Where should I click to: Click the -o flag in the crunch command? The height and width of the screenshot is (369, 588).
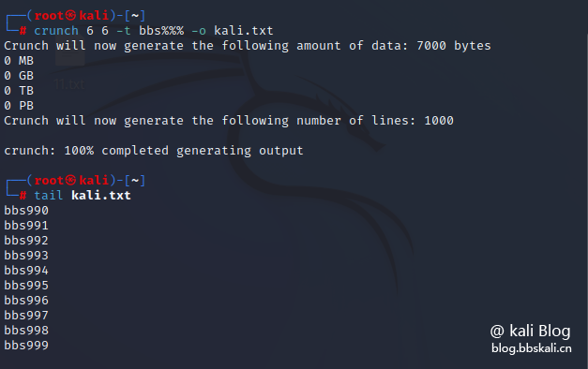[x=199, y=31]
